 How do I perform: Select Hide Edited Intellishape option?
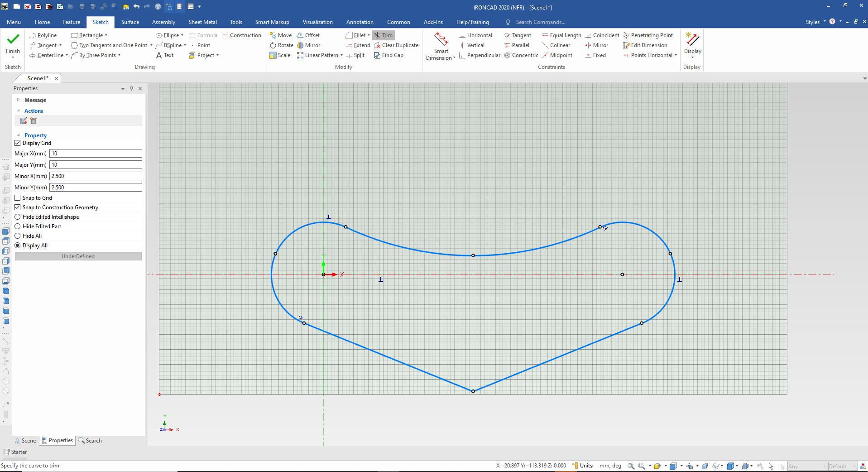pos(18,217)
